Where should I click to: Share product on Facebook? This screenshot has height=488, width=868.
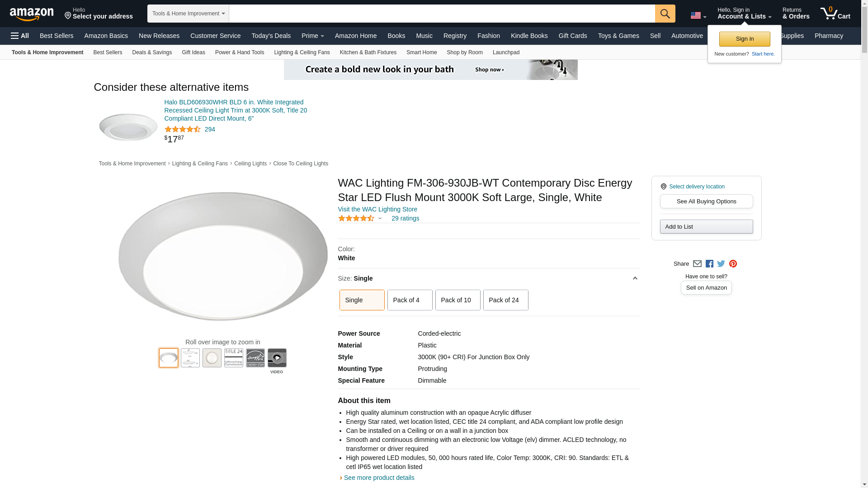pyautogui.click(x=709, y=264)
